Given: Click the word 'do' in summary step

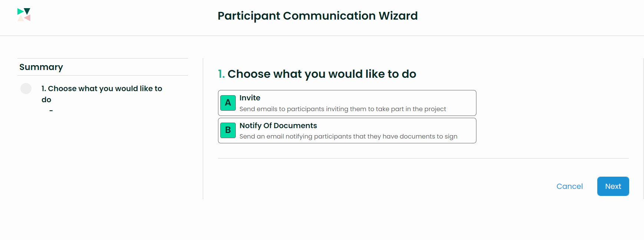Looking at the screenshot, I should pyautogui.click(x=46, y=100).
